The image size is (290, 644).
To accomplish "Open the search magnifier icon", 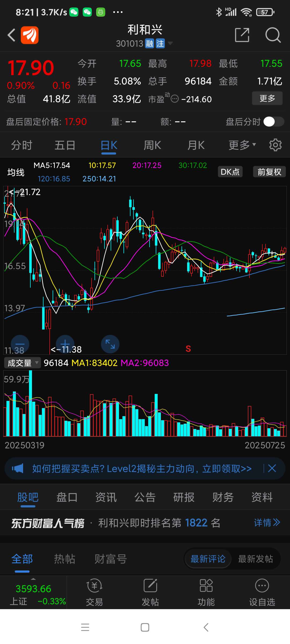I will [x=273, y=35].
